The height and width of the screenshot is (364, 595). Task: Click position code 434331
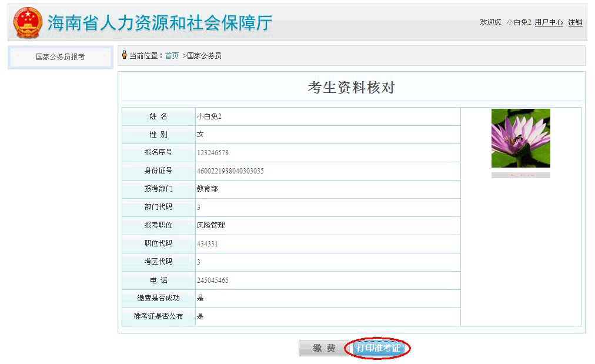207,243
